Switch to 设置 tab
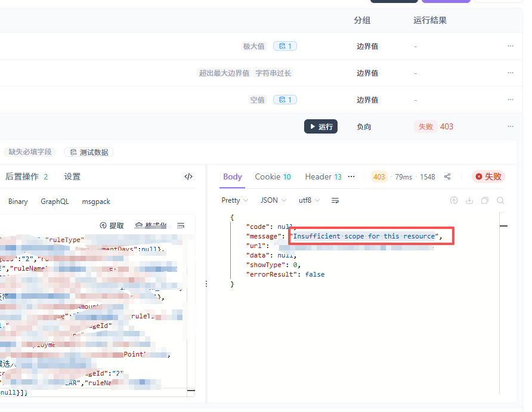The image size is (532, 412). [72, 176]
